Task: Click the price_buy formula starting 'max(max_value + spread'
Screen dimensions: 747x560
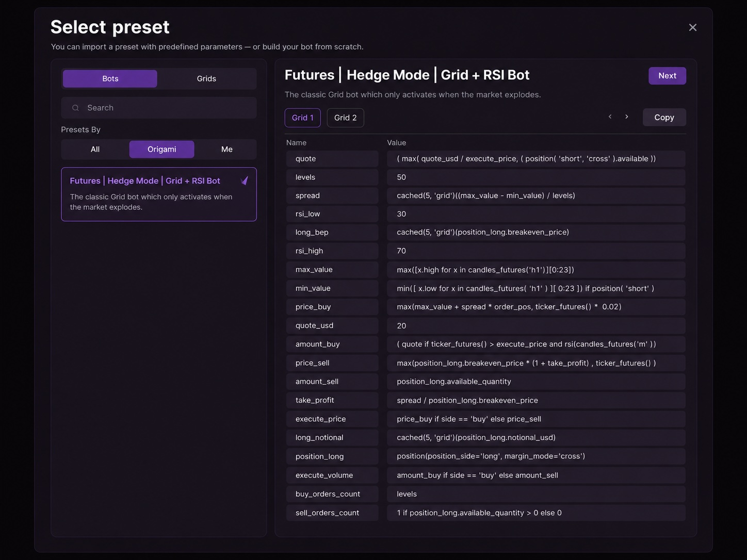Action: pos(536,307)
